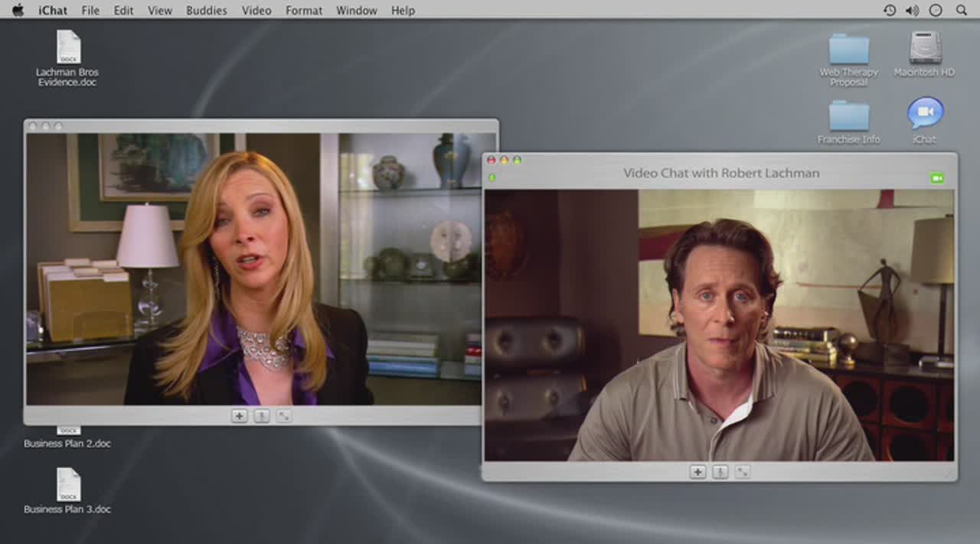
Task: Enter fullscreen in the left video window
Action: [x=284, y=416]
